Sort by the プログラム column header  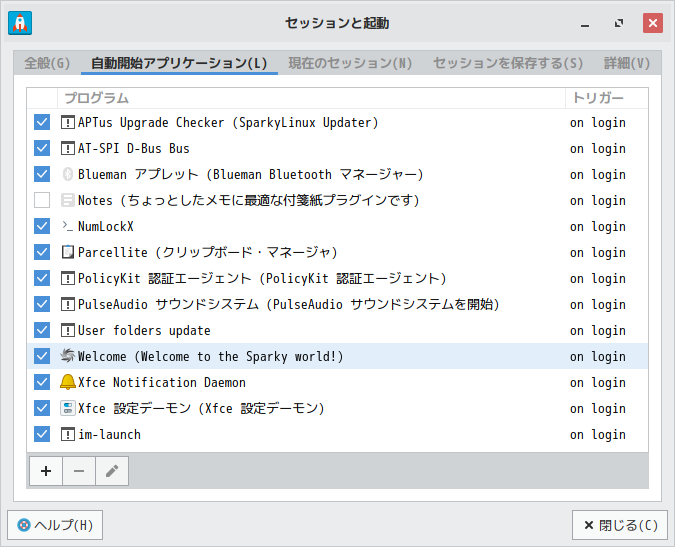[311, 98]
